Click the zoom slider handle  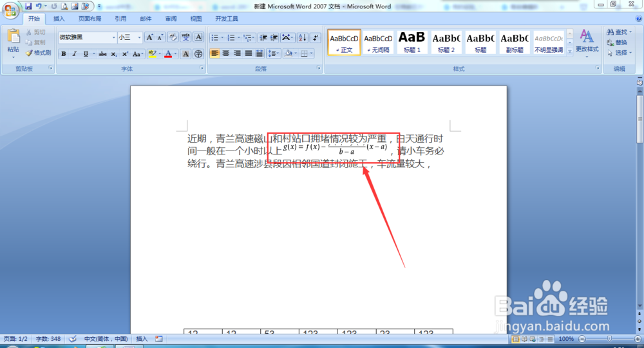(609, 339)
